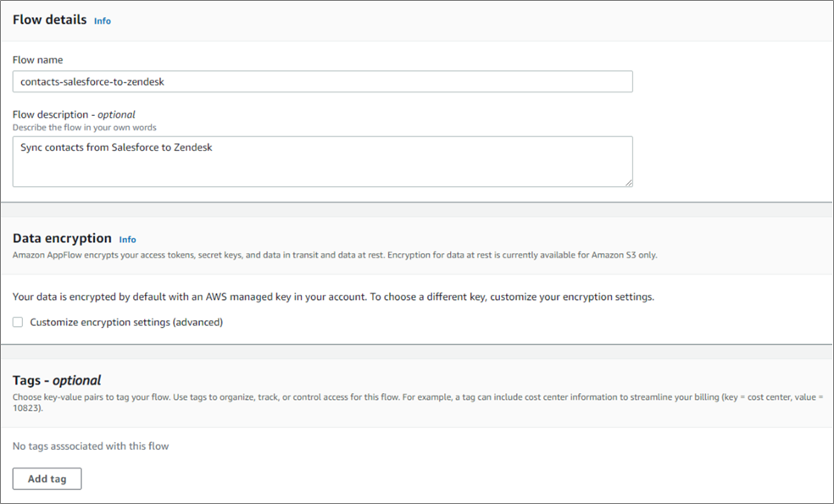Grab the description box resize handle

[629, 183]
